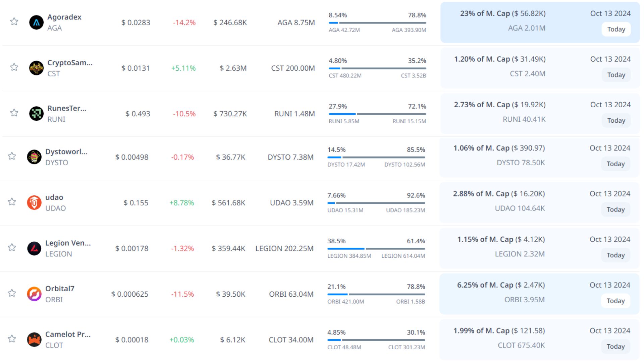Open the Legion Ven... project link
Image resolution: width=644 pixels, height=362 pixels.
pyautogui.click(x=68, y=243)
